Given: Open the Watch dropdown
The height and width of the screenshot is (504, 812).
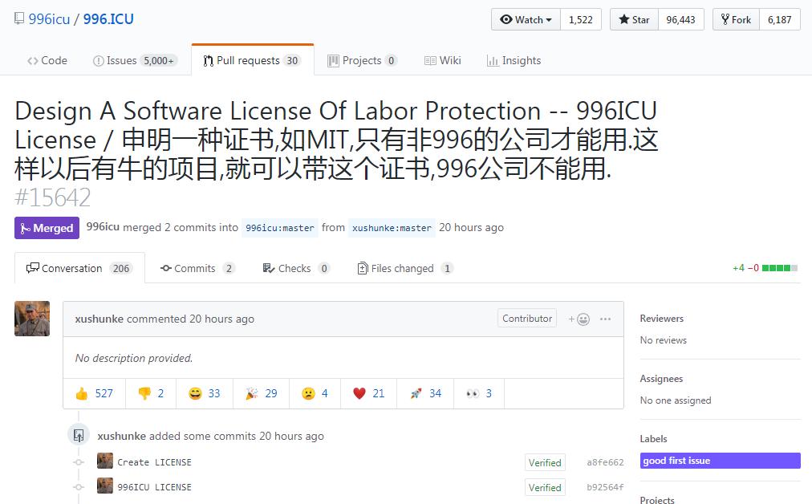Looking at the screenshot, I should pyautogui.click(x=525, y=18).
